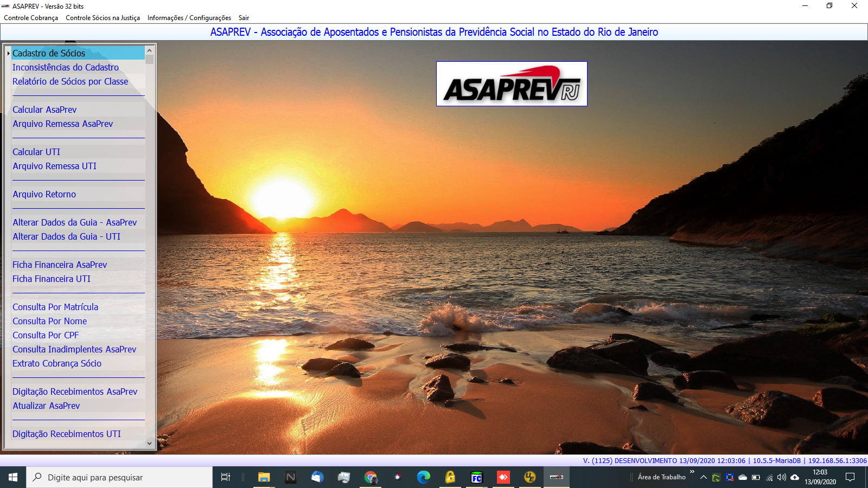Click the sidebar scrollbar down arrow
868x488 pixels.
point(150,443)
